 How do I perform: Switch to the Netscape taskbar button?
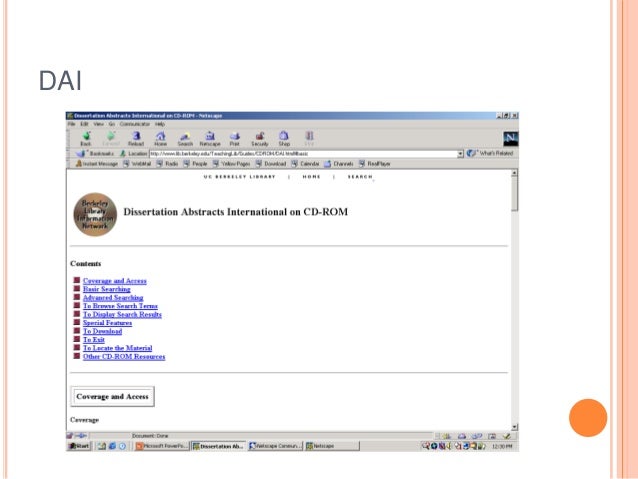click(x=332, y=446)
